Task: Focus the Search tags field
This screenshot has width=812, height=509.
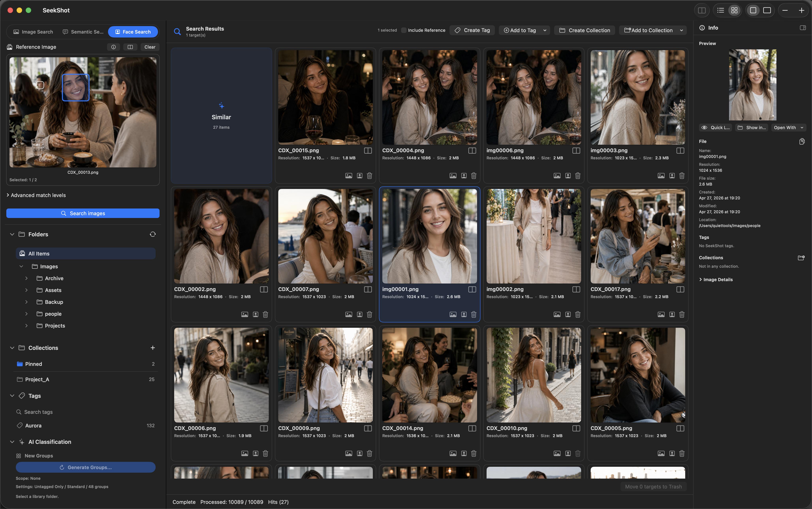Action: click(x=86, y=412)
